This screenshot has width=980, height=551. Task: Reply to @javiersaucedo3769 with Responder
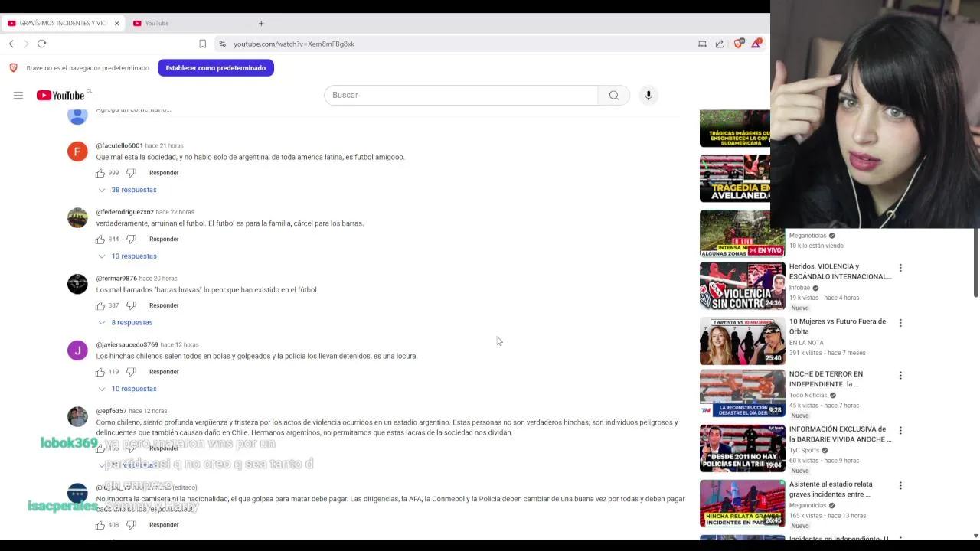[164, 372]
